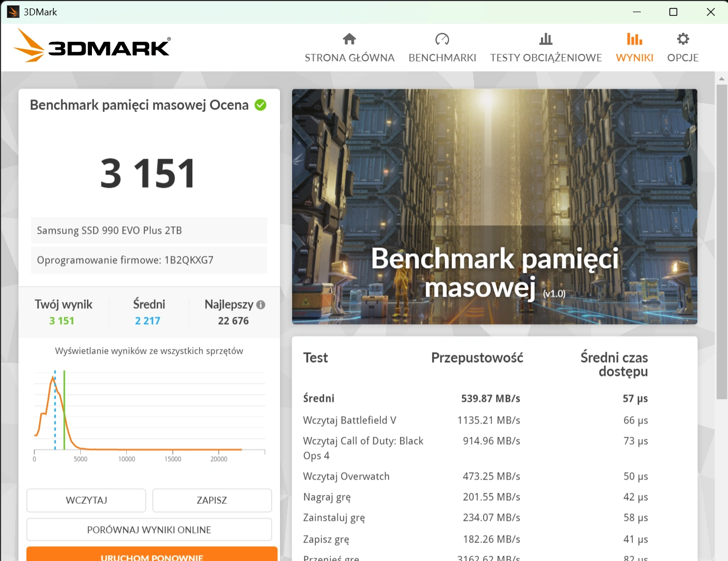The height and width of the screenshot is (561, 728).
Task: Click the Wczytaj Battlefield V row
Action: (x=475, y=420)
